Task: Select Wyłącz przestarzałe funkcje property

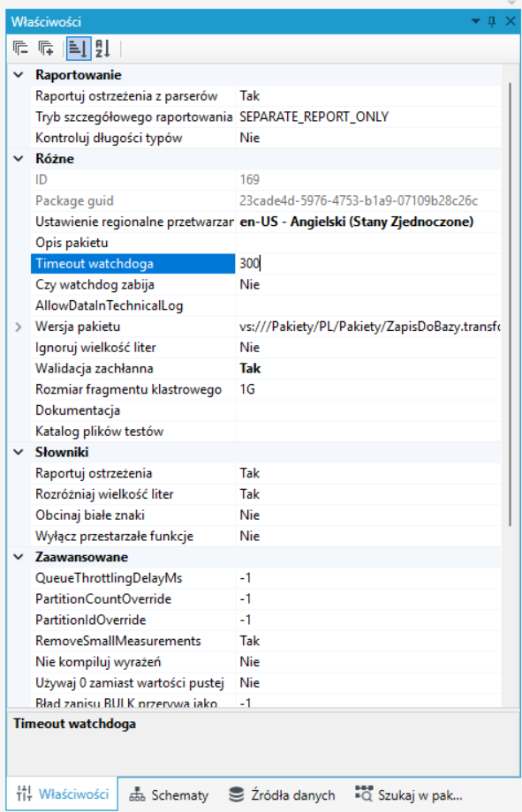Action: click(x=114, y=537)
